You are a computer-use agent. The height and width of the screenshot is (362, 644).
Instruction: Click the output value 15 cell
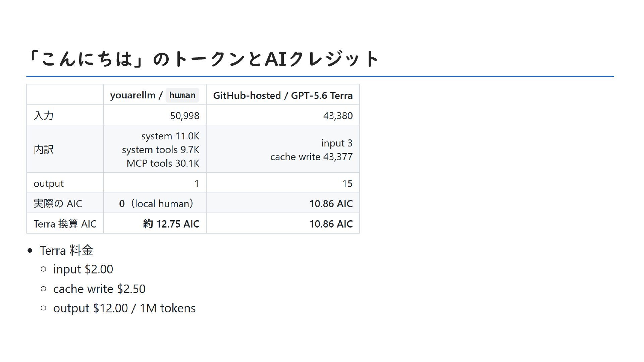click(283, 183)
